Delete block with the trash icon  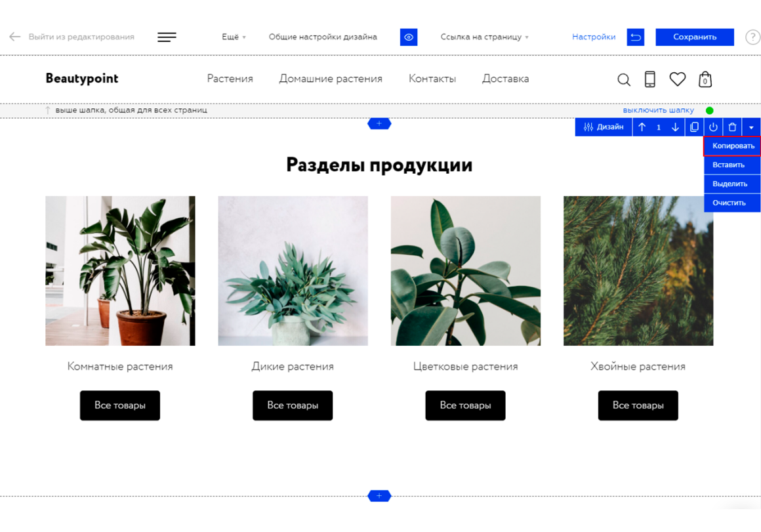coord(732,127)
